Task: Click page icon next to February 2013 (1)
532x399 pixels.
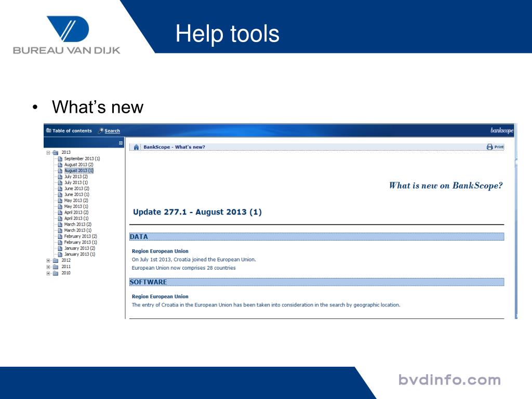Action: pos(60,242)
